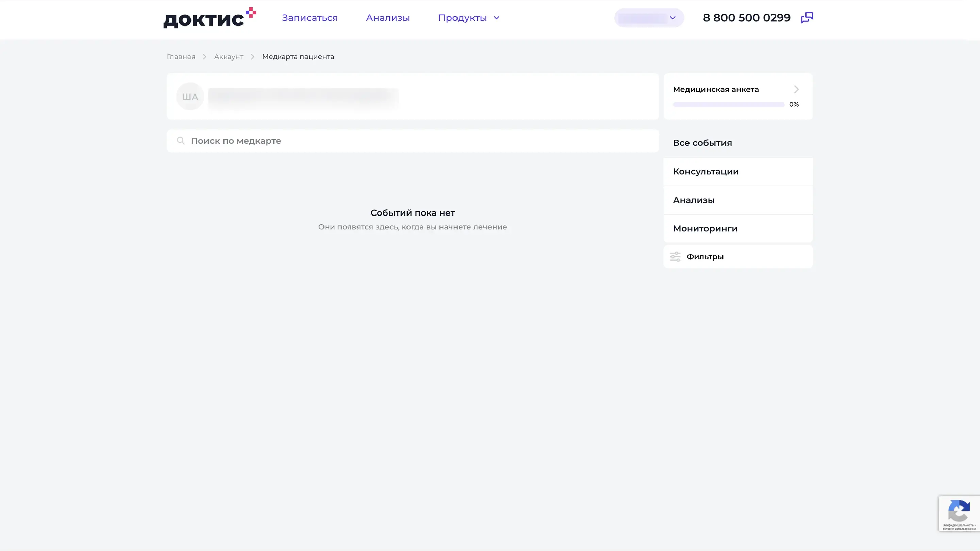980x551 pixels.
Task: Show the Анализы sidebar category
Action: tap(693, 200)
